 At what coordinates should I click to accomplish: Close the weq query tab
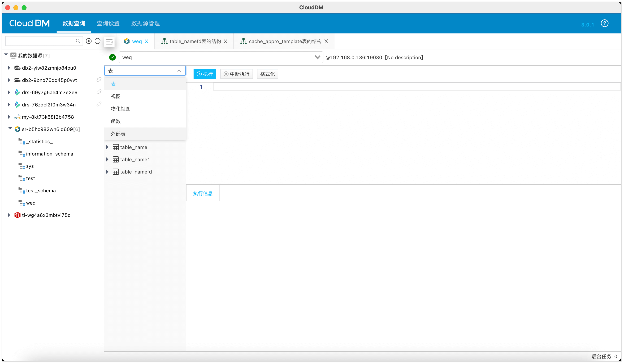tap(147, 41)
